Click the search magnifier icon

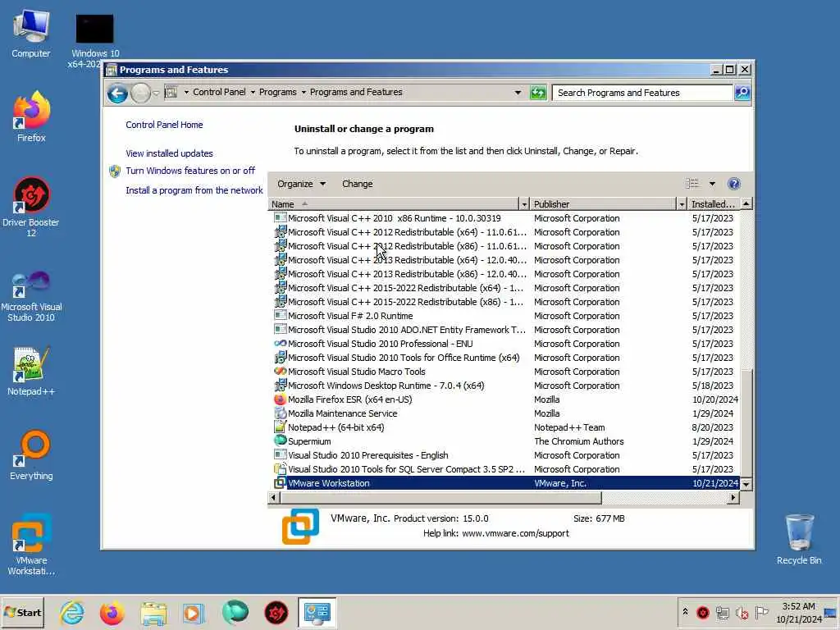click(x=742, y=93)
